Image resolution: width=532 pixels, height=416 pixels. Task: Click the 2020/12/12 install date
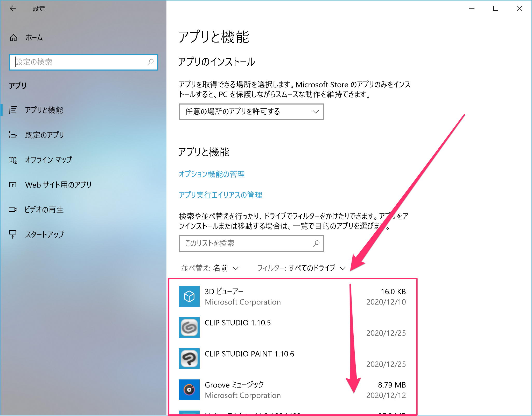point(386,395)
